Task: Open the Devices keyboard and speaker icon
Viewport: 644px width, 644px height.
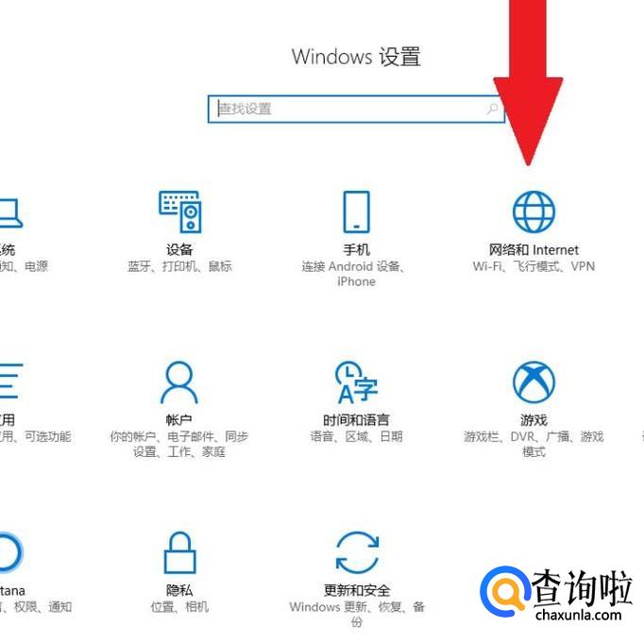Action: point(180,212)
